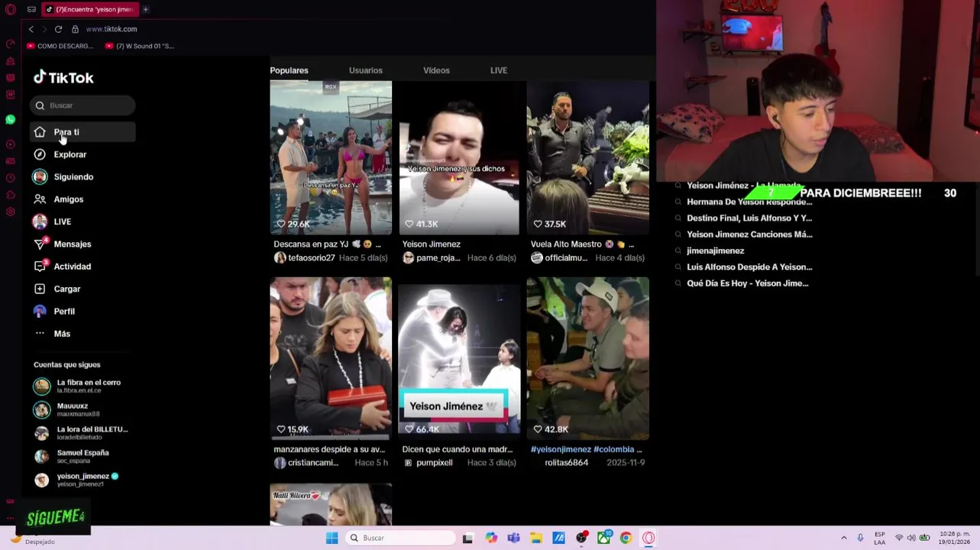Viewport: 980px width, 550px height.
Task: Open the Vuela Alto Maestro video
Action: (587, 157)
